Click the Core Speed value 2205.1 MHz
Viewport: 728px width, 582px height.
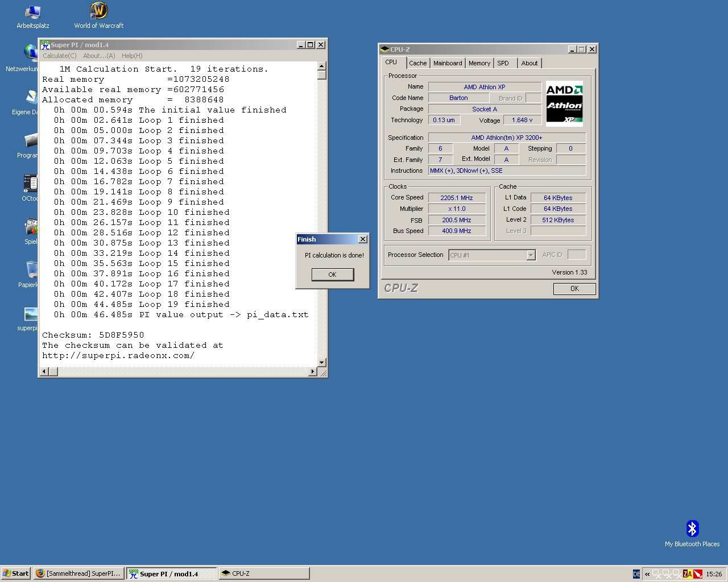click(457, 198)
